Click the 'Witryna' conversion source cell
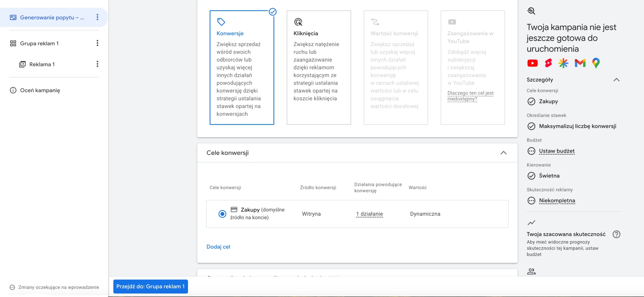 [x=311, y=214]
